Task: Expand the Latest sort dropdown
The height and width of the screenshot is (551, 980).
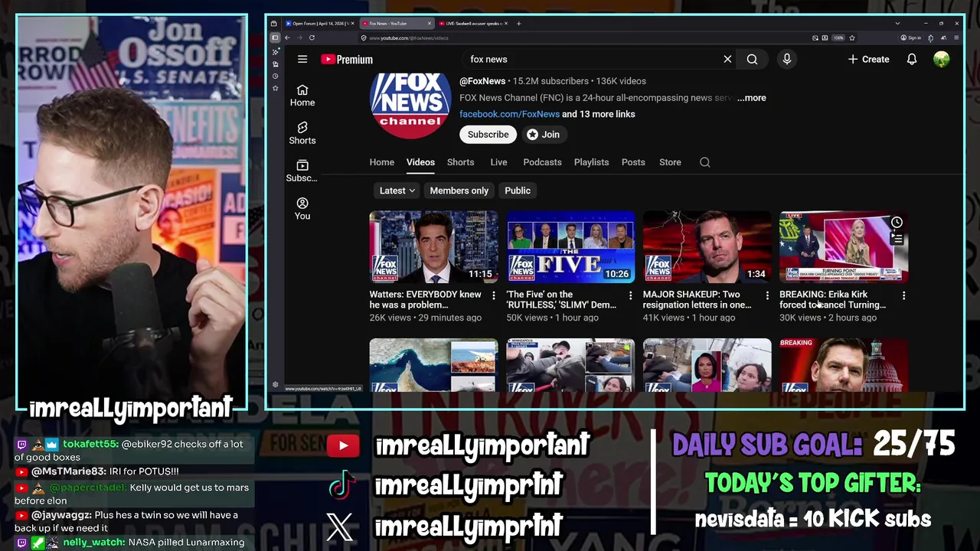Action: 397,191
